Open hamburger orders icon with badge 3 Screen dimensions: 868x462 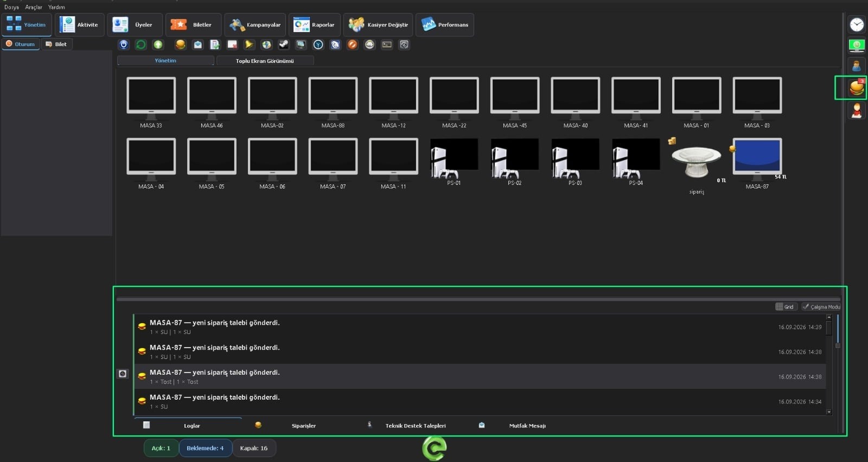coord(857,87)
